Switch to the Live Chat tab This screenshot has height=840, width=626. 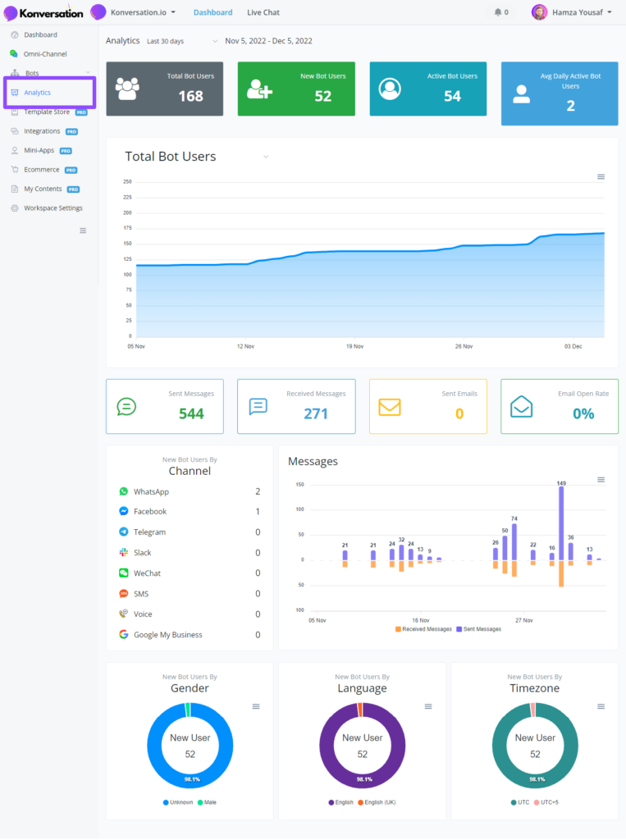[263, 12]
